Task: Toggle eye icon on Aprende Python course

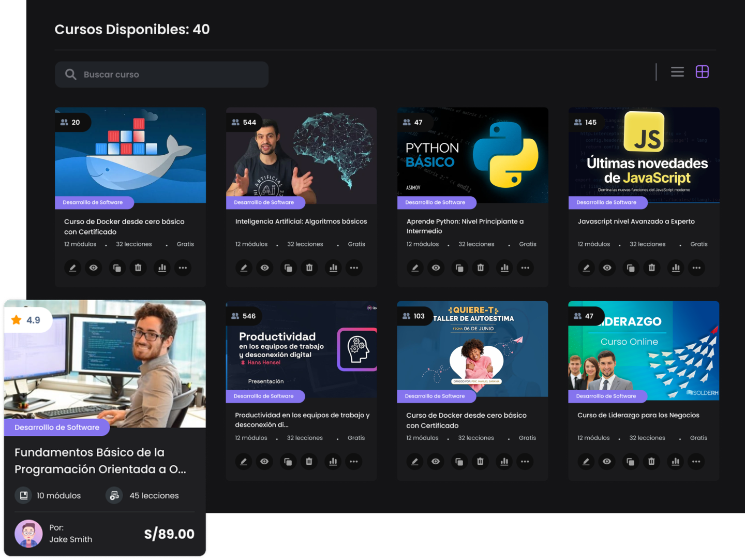Action: (436, 268)
